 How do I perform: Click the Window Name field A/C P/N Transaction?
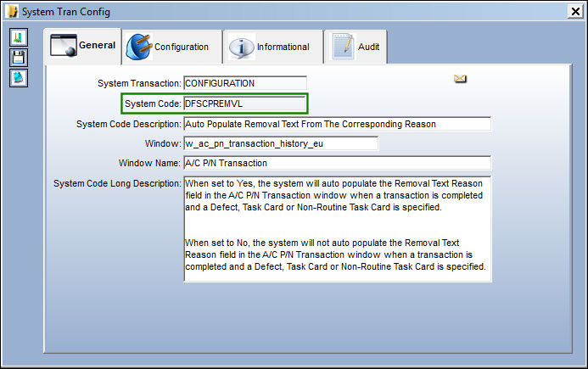(x=337, y=163)
